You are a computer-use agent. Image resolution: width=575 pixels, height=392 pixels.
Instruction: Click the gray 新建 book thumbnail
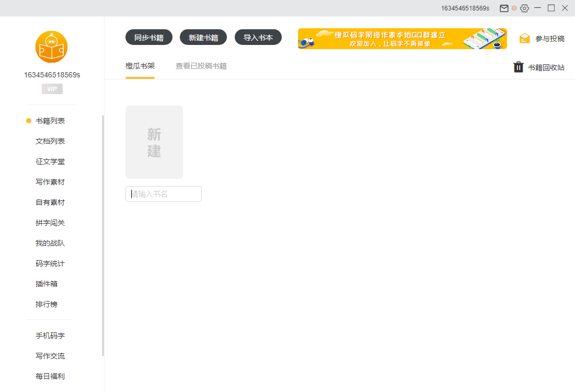click(154, 142)
